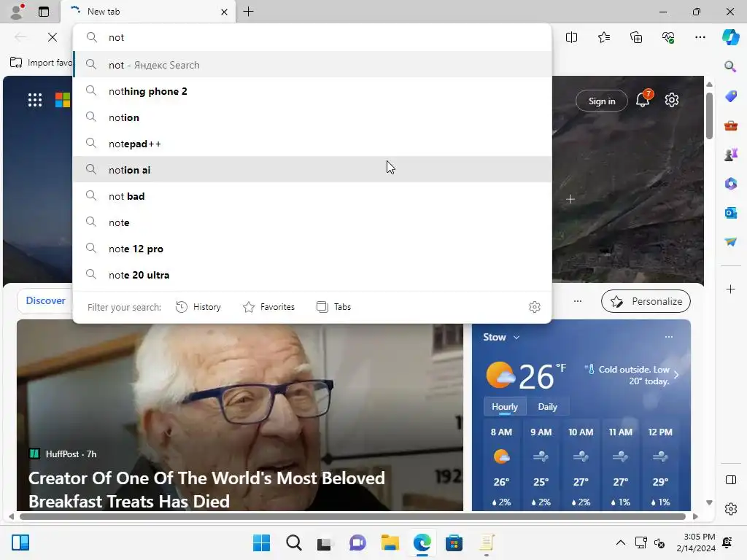Open taskbar Search magnifier
The height and width of the screenshot is (560, 747).
point(293,542)
